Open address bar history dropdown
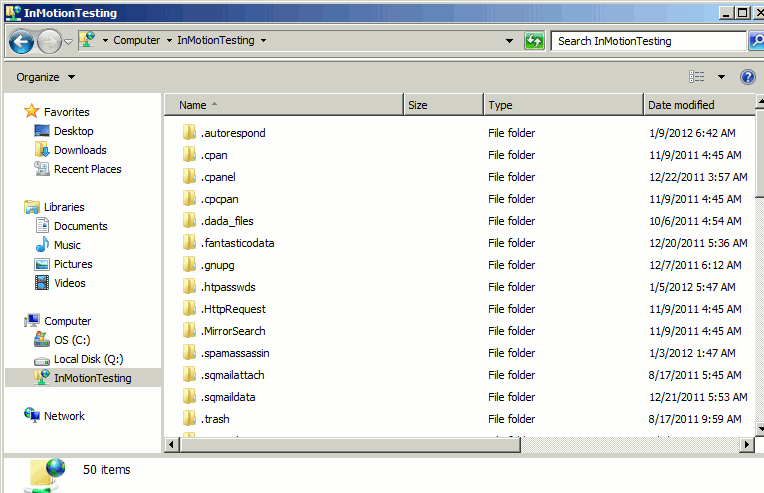This screenshot has height=493, width=764. tap(509, 41)
